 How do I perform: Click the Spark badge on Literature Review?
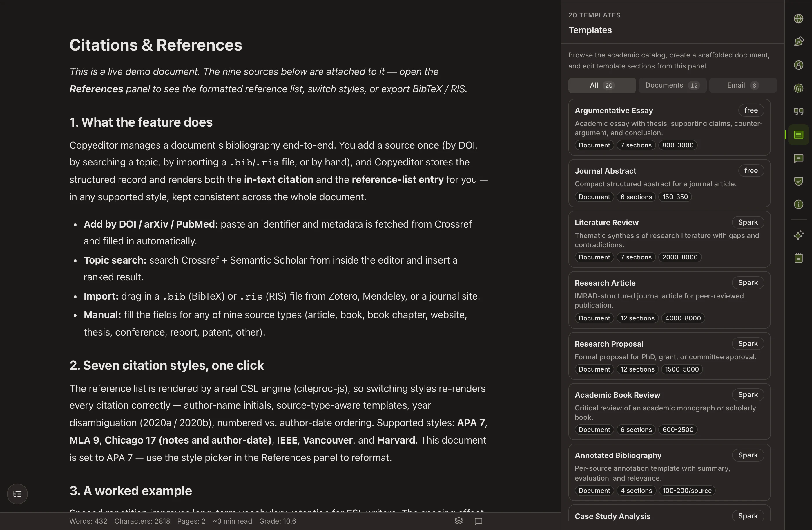coord(748,222)
